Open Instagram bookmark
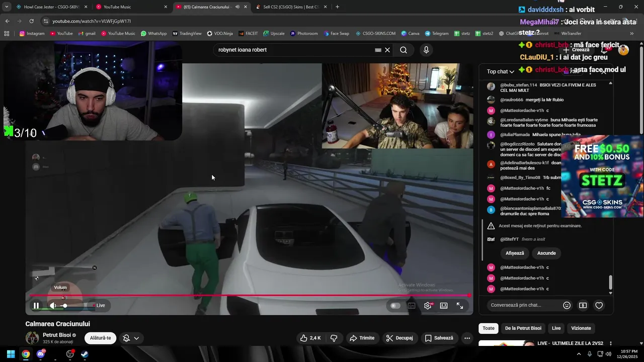The height and width of the screenshot is (362, 644). pyautogui.click(x=32, y=34)
